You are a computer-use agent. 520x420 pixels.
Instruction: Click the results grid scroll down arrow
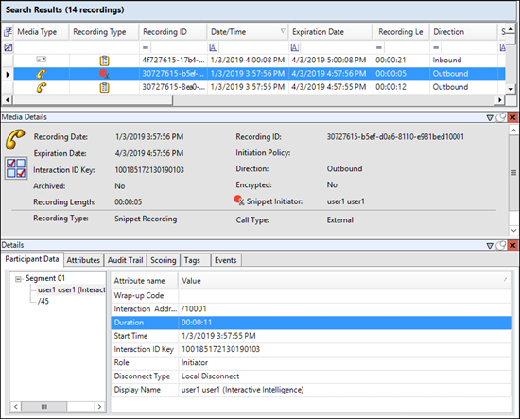pos(511,89)
